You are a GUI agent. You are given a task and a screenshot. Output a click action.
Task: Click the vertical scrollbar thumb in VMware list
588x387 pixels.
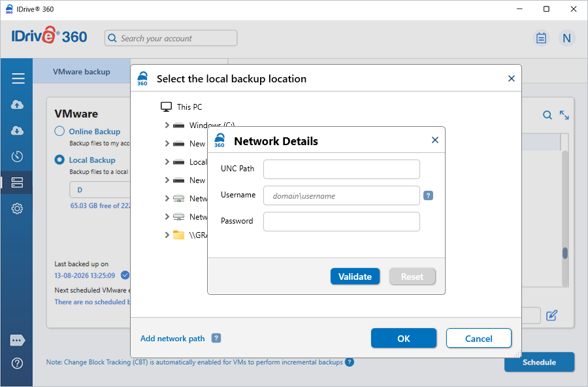(x=565, y=253)
